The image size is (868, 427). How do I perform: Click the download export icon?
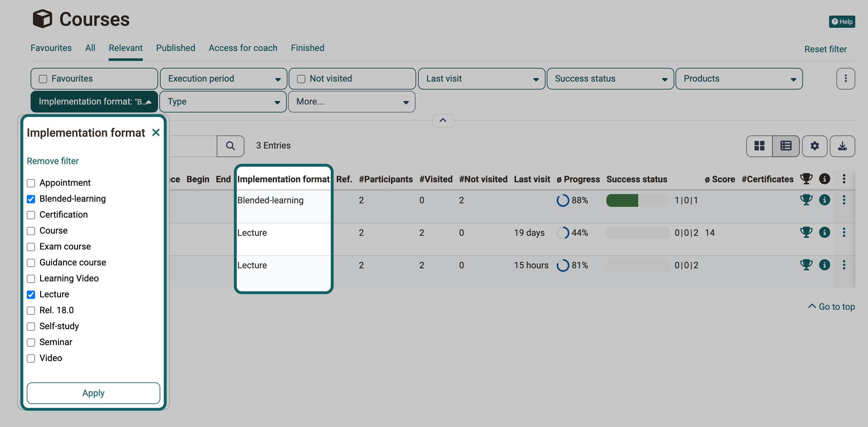842,146
